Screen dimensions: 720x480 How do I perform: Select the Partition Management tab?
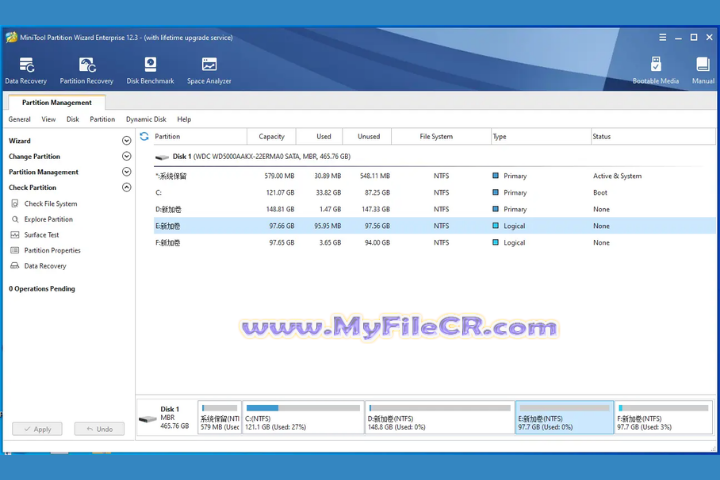coord(57,102)
